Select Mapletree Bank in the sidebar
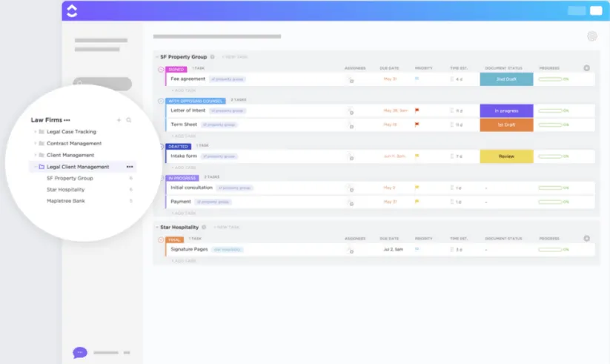610x364 pixels. coord(66,201)
